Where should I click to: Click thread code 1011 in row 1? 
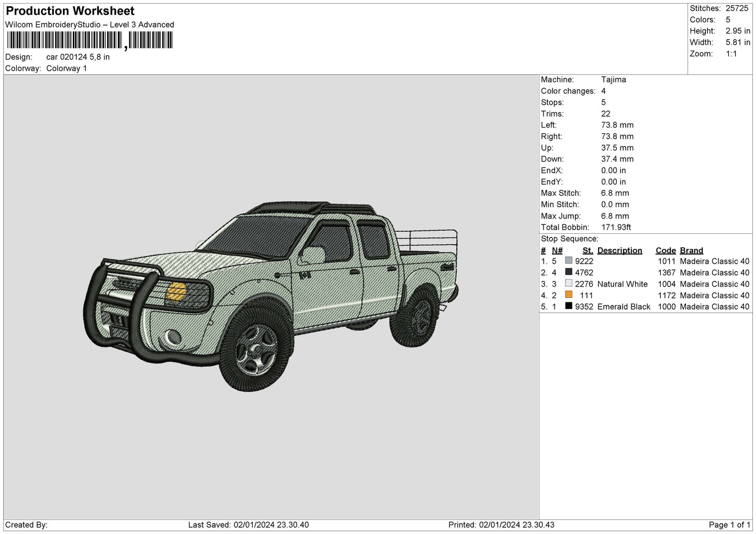667,262
